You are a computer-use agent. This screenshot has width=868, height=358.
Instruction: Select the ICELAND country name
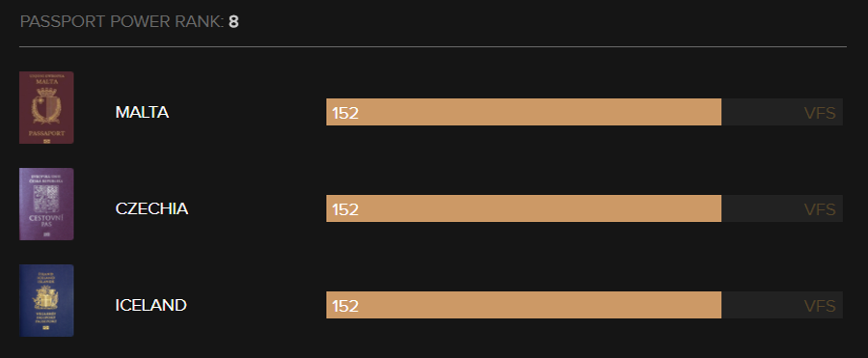(x=151, y=305)
